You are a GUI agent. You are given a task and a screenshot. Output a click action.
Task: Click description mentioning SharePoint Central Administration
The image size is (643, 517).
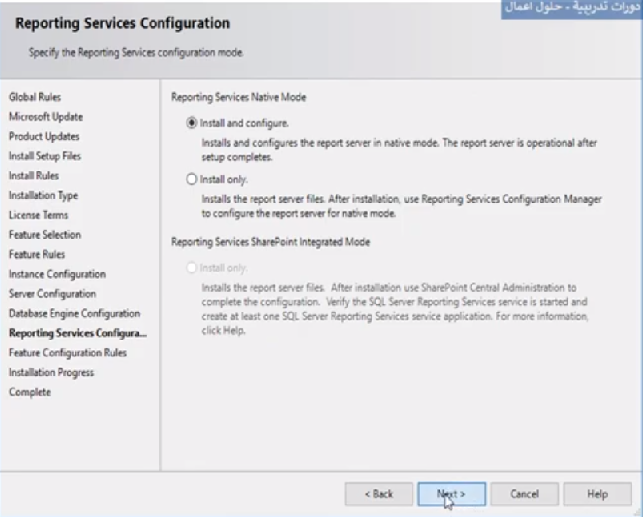[395, 309]
